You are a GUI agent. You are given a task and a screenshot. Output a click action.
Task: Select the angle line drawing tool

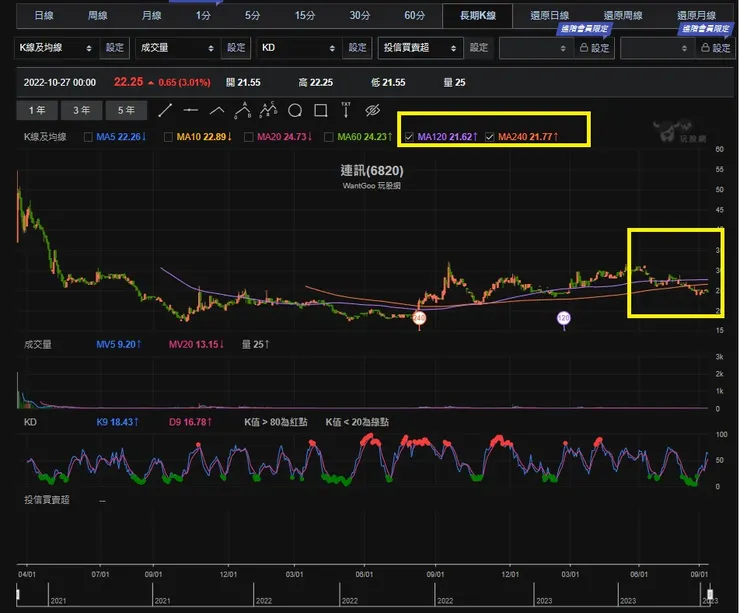(x=217, y=110)
